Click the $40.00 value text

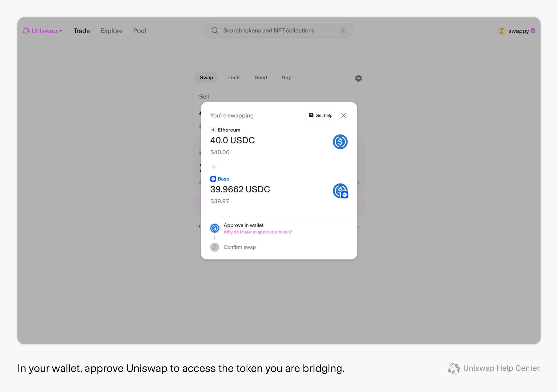click(220, 152)
